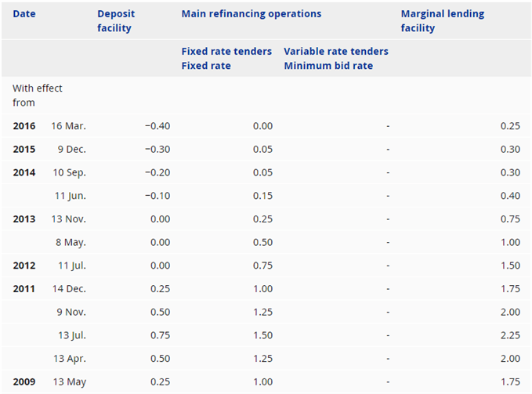
Task: Select the 1.00 fixed rate for 13 May
Action: 262,382
